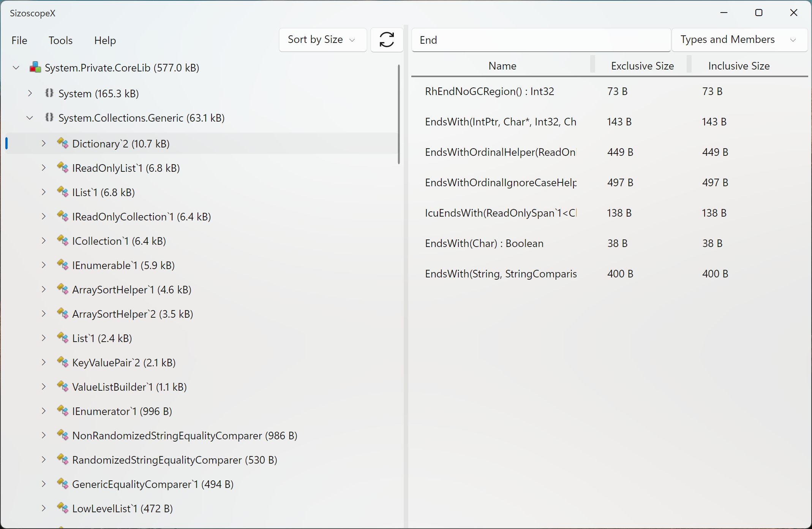Open the File menu

coord(19,40)
